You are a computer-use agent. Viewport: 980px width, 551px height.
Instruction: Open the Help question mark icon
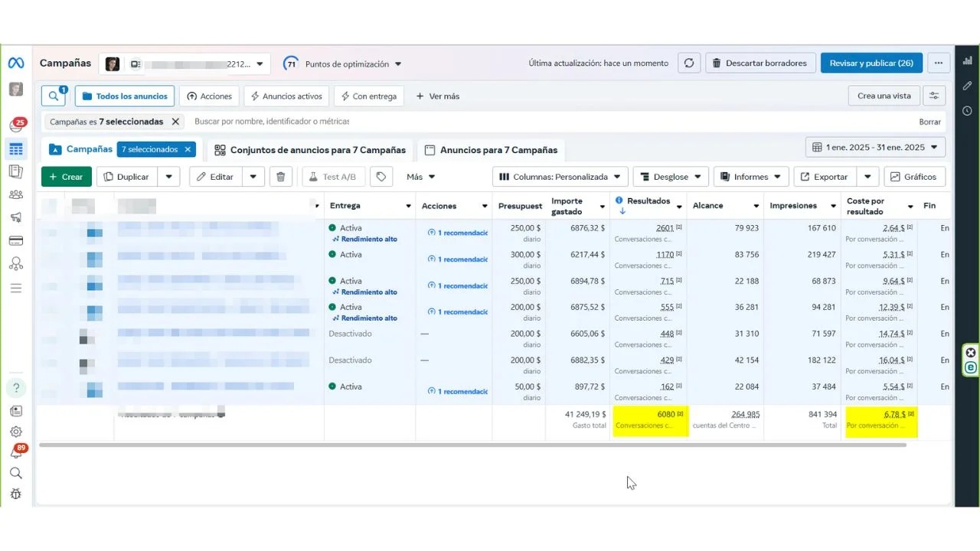(x=16, y=387)
